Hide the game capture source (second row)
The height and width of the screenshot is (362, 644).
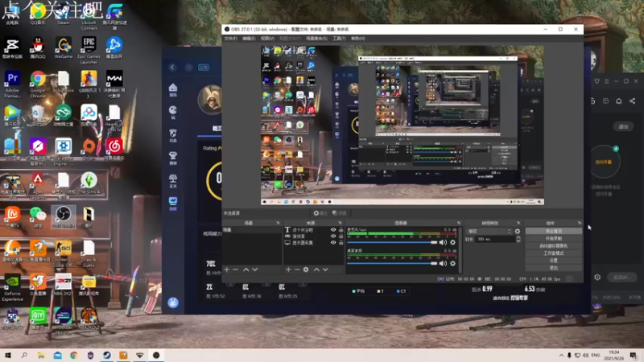click(333, 236)
